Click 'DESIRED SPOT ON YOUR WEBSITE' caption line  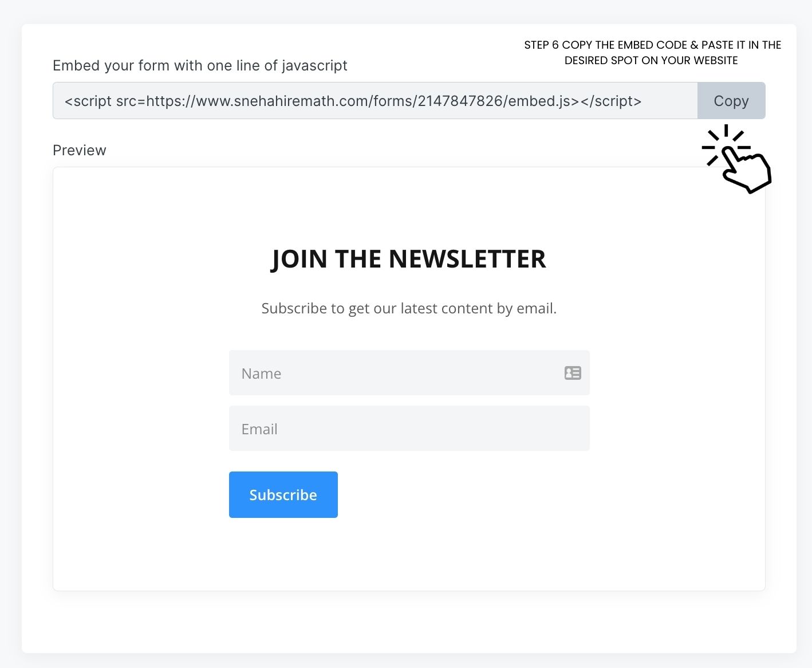651,60
